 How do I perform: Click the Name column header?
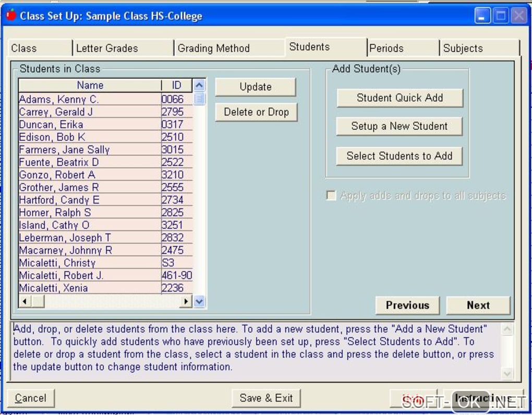pyautogui.click(x=90, y=85)
